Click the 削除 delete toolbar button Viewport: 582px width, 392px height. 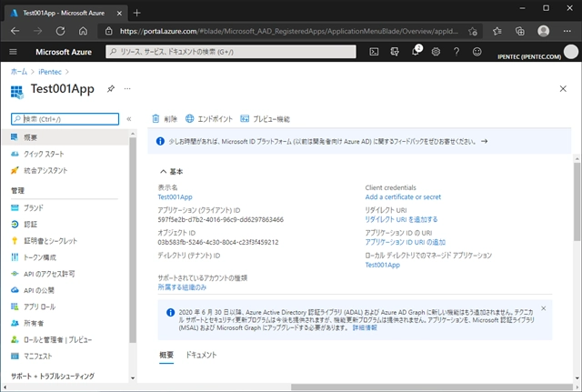(165, 119)
